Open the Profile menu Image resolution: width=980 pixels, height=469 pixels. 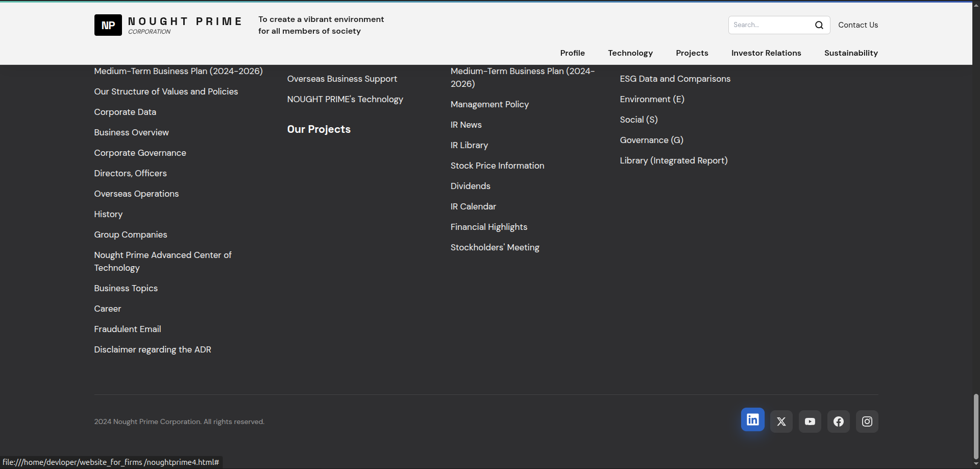(x=572, y=53)
